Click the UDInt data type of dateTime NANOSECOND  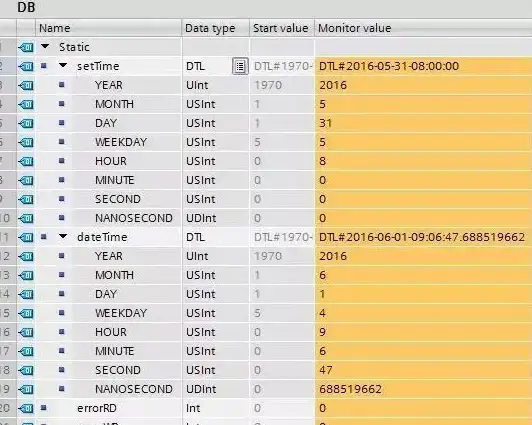tap(201, 389)
